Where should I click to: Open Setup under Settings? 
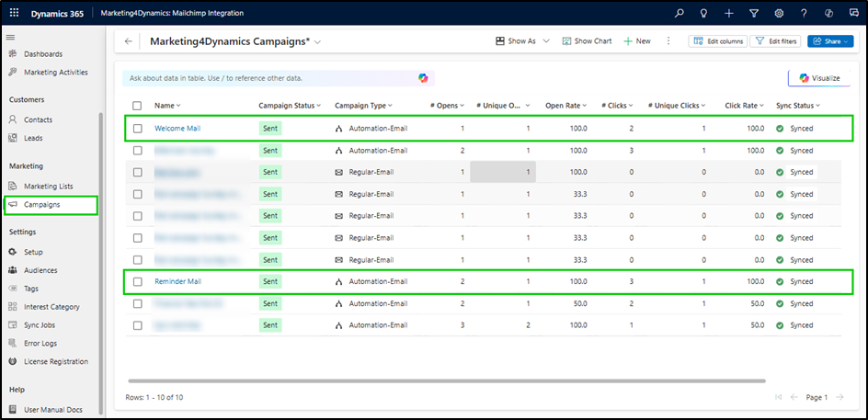[33, 252]
